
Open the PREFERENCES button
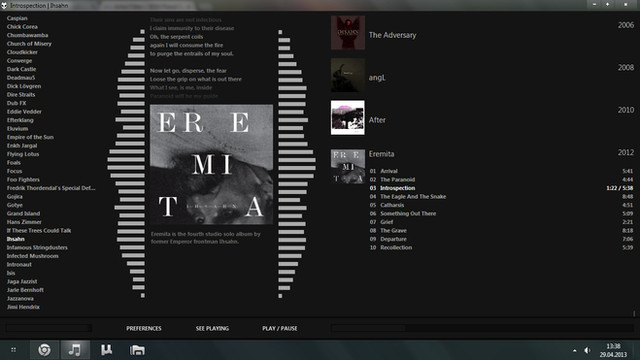pos(144,328)
